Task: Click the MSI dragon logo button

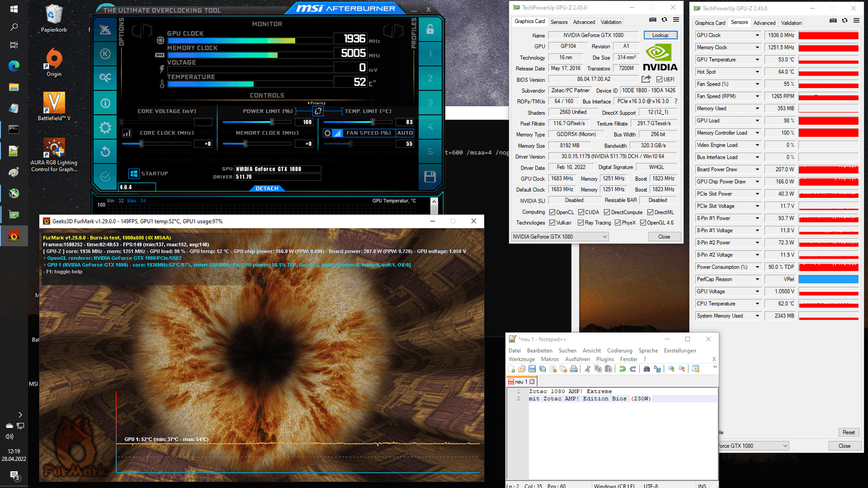Action: [105, 30]
